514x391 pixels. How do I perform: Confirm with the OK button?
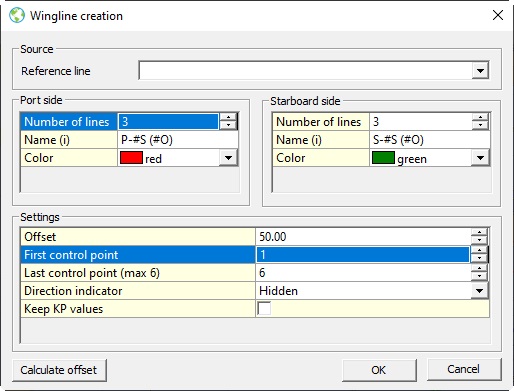(379, 370)
